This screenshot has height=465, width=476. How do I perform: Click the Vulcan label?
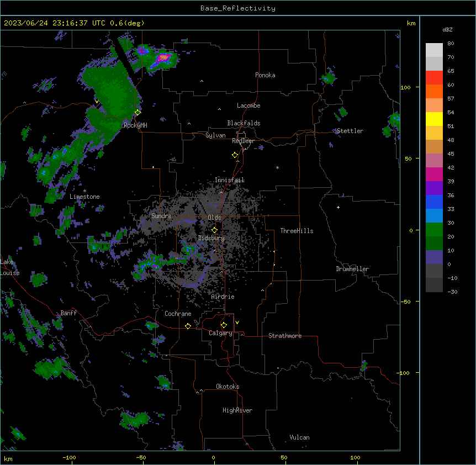click(300, 437)
